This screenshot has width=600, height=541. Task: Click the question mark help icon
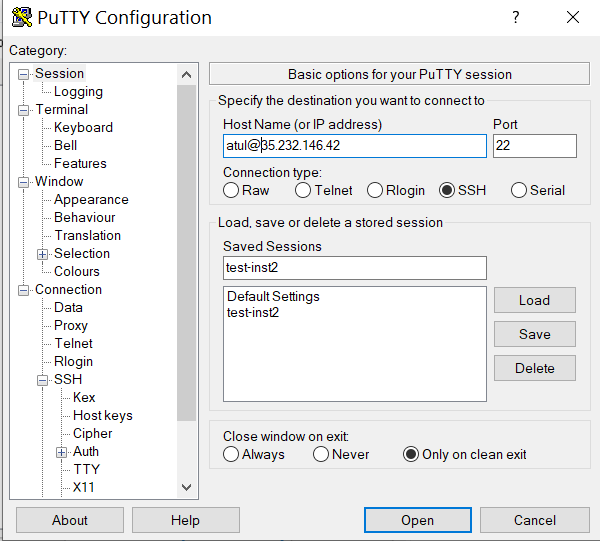(516, 17)
